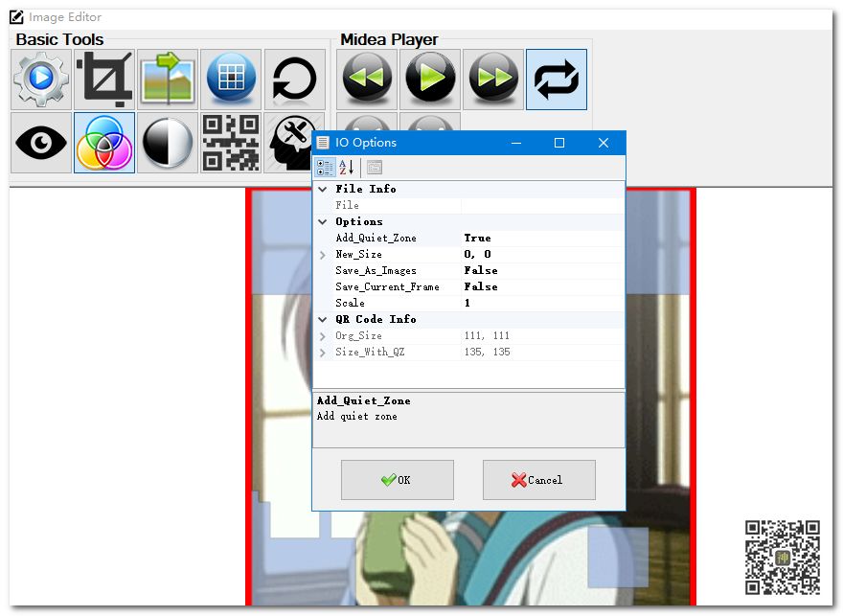Click the QR code thumbnail in corner
Image resolution: width=843 pixels, height=616 pixels.
coord(783,558)
